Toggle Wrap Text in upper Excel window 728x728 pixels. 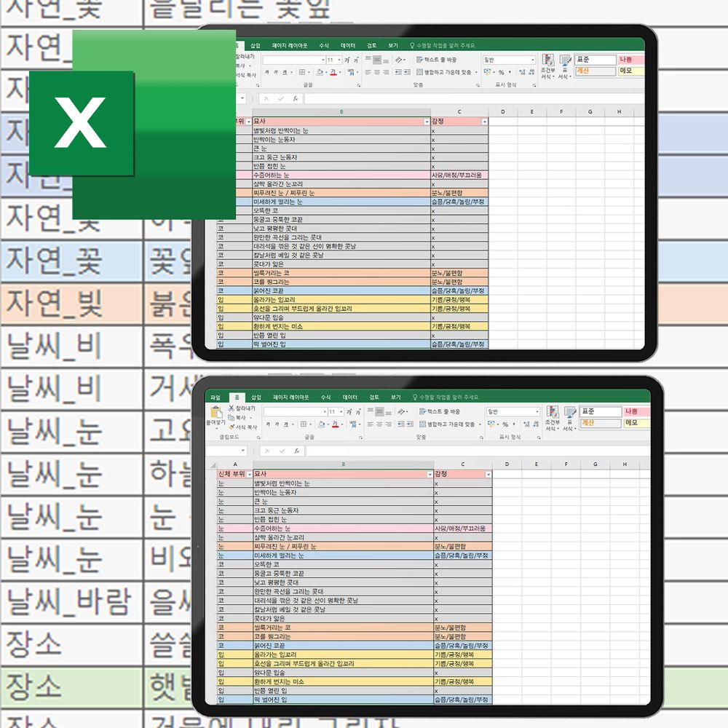(x=436, y=60)
